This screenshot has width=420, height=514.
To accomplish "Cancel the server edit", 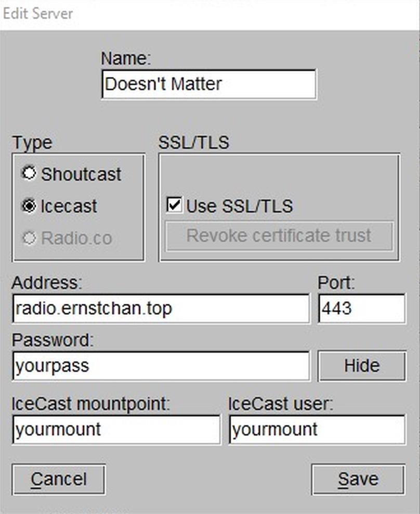I will (59, 479).
